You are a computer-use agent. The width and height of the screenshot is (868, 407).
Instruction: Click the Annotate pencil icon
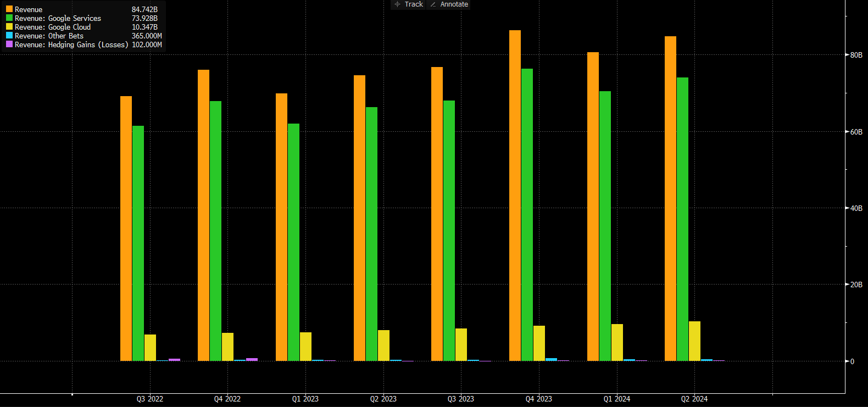pyautogui.click(x=433, y=4)
